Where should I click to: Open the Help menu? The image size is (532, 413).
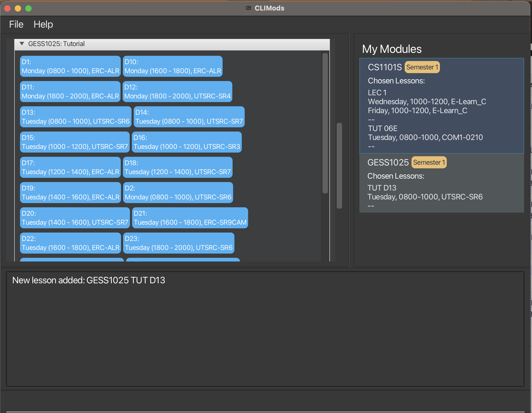click(43, 24)
